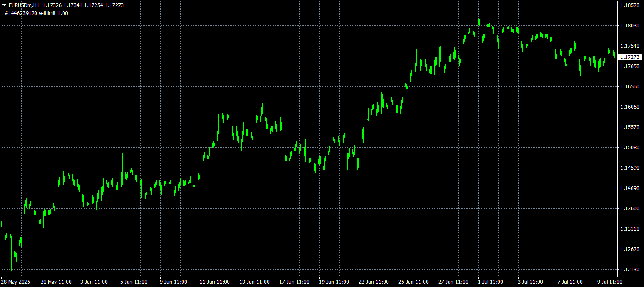Screen dimensions: 644x287
Task: Click the 1.15570 price scale label
Action: (x=630, y=127)
